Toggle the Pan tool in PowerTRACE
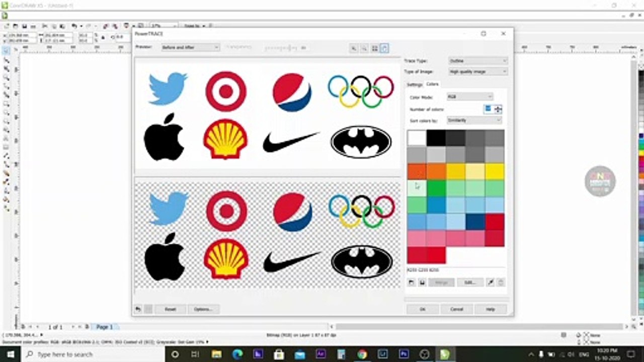The height and width of the screenshot is (362, 644). coord(385,48)
